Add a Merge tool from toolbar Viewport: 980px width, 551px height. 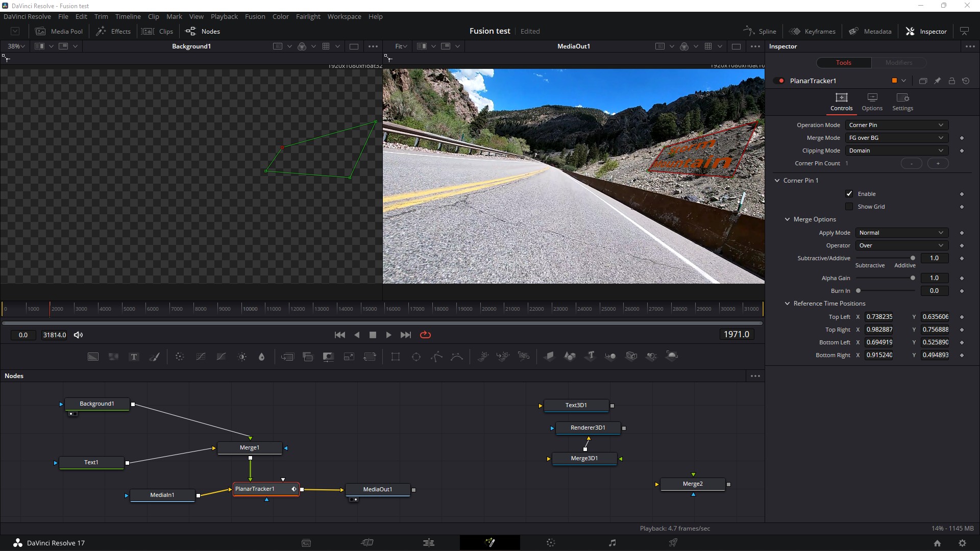coord(287,357)
